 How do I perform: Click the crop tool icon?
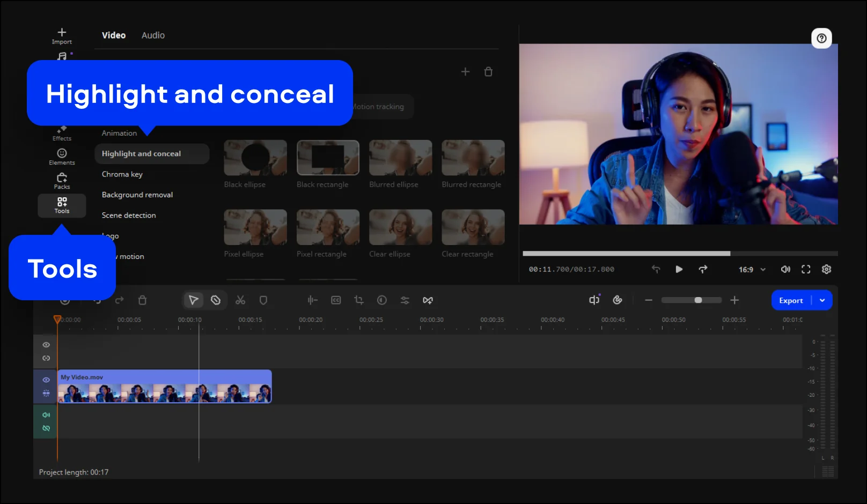click(359, 300)
